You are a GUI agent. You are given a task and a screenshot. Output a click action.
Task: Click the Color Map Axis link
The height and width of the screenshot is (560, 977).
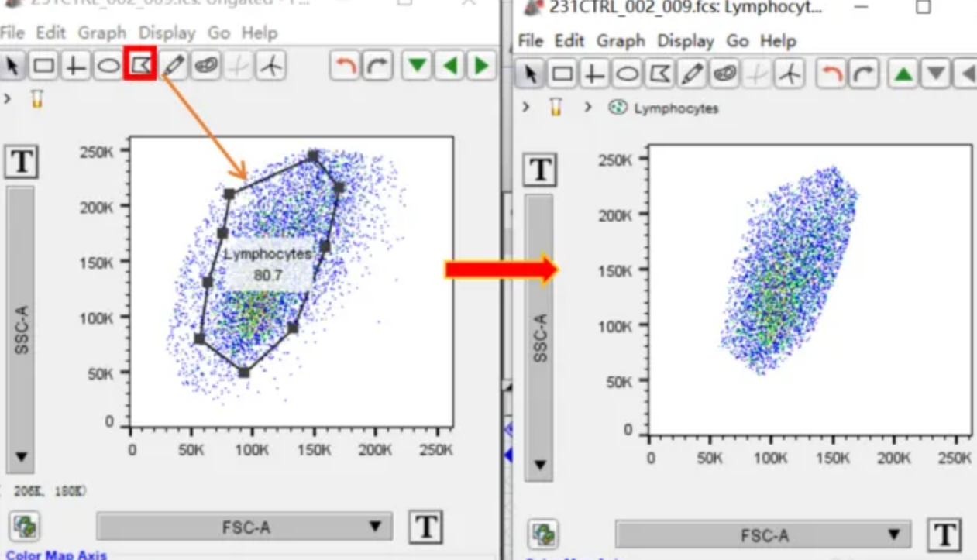(56, 554)
